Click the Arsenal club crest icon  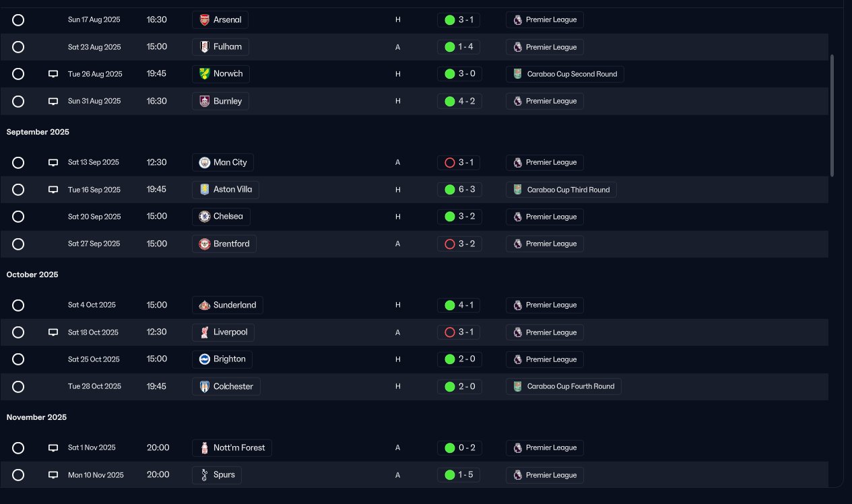coord(205,20)
